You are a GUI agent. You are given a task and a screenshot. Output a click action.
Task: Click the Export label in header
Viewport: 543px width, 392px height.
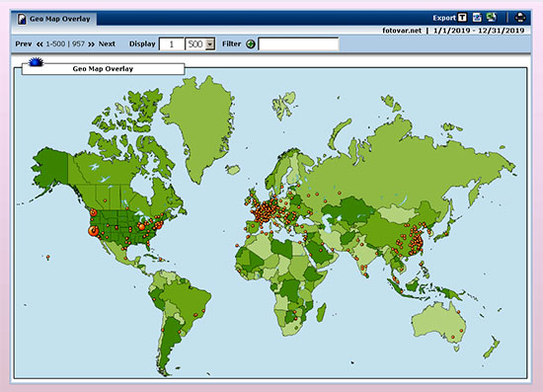click(x=444, y=18)
